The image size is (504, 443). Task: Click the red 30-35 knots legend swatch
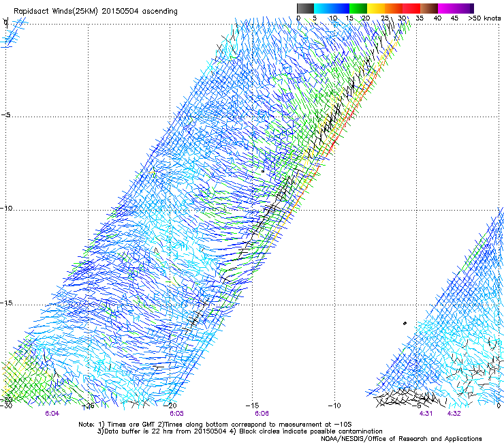tap(411, 8)
